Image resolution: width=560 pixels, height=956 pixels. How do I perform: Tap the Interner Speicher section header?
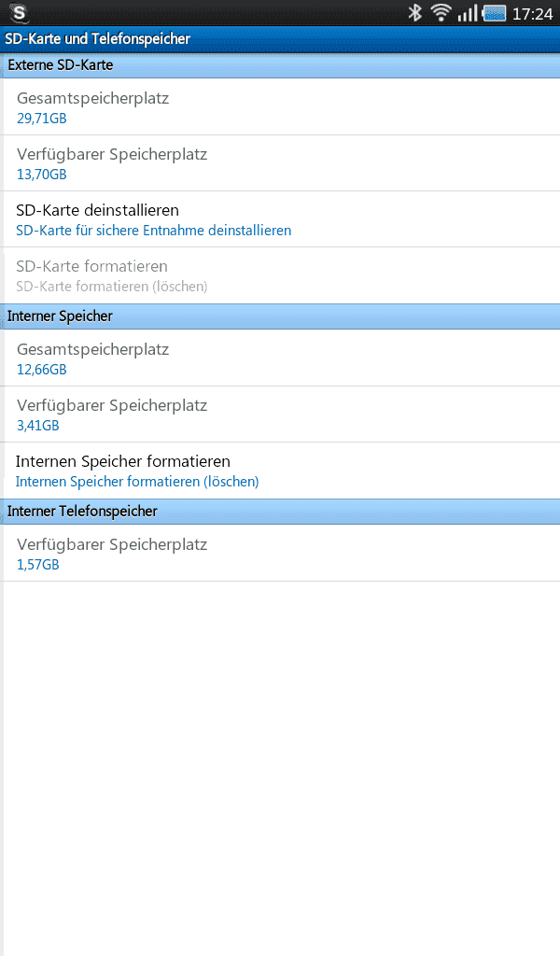click(x=280, y=316)
